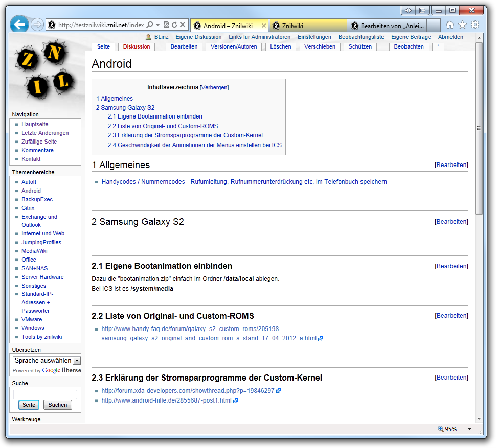Open the zoom level 95% dropdown arrow

click(x=469, y=429)
